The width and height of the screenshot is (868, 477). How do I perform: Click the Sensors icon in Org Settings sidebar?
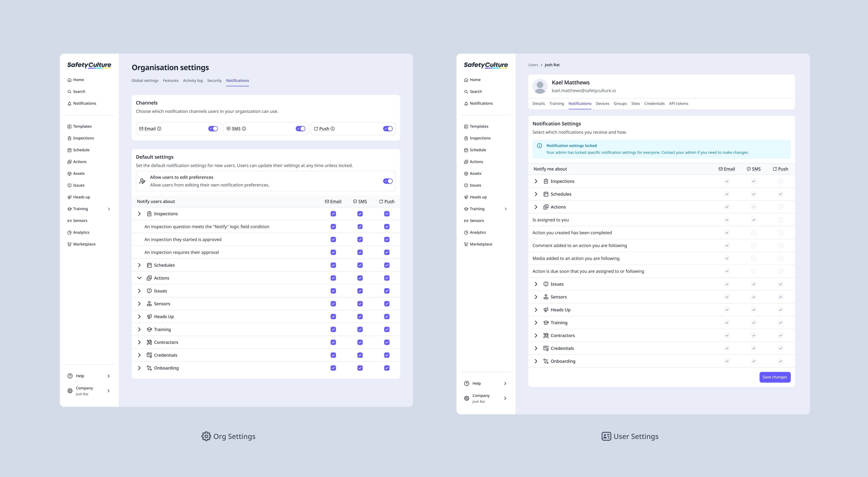pyautogui.click(x=69, y=221)
